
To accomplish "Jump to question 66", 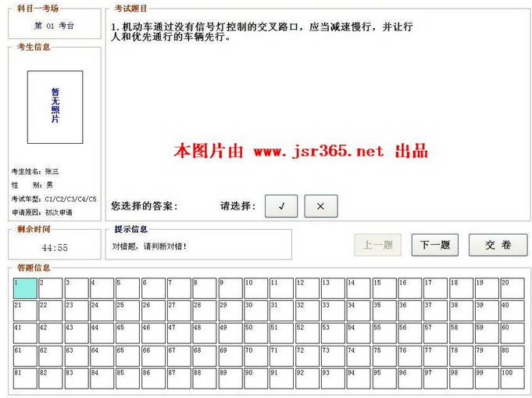I will click(153, 356).
